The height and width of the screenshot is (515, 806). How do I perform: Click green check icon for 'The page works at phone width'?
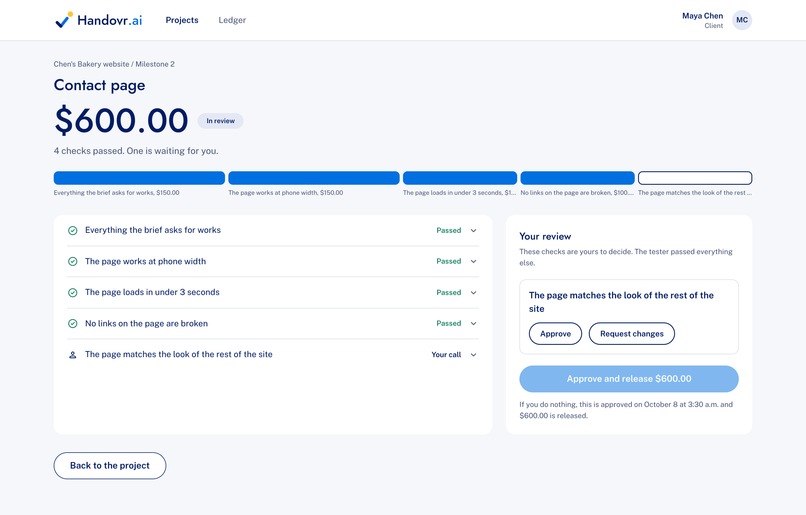click(72, 262)
